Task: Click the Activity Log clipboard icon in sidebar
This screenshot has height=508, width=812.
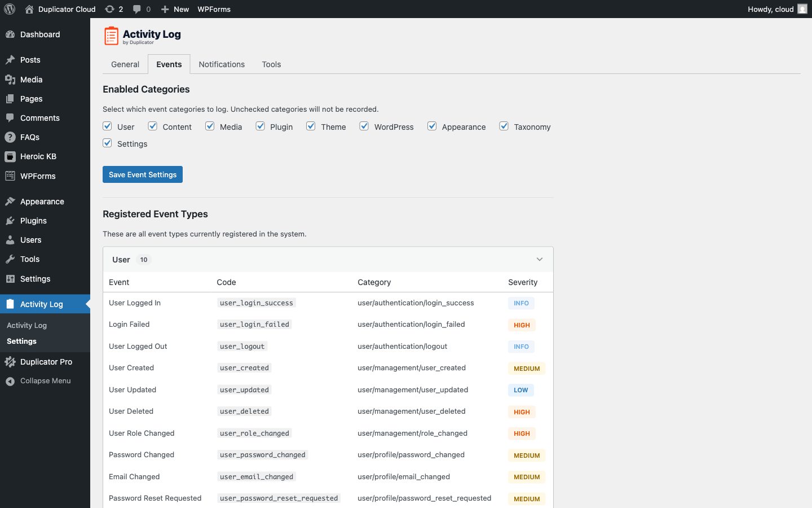Action: tap(10, 304)
